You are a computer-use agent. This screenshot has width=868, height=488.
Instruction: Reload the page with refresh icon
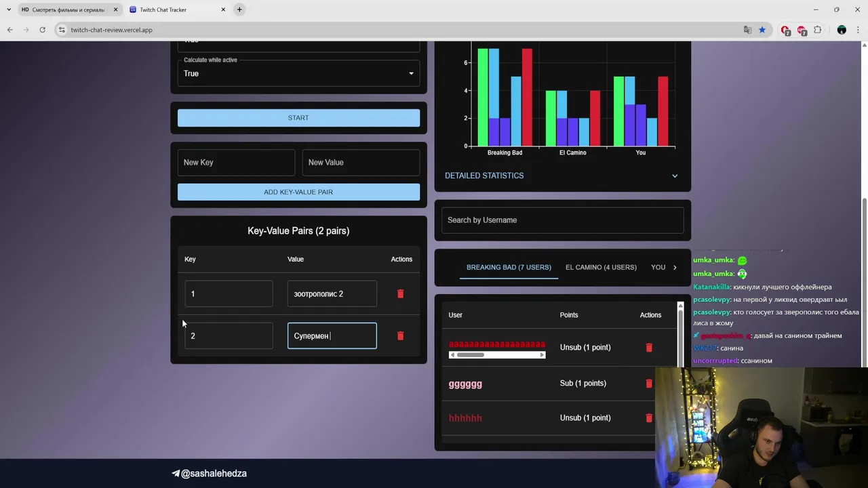click(42, 30)
